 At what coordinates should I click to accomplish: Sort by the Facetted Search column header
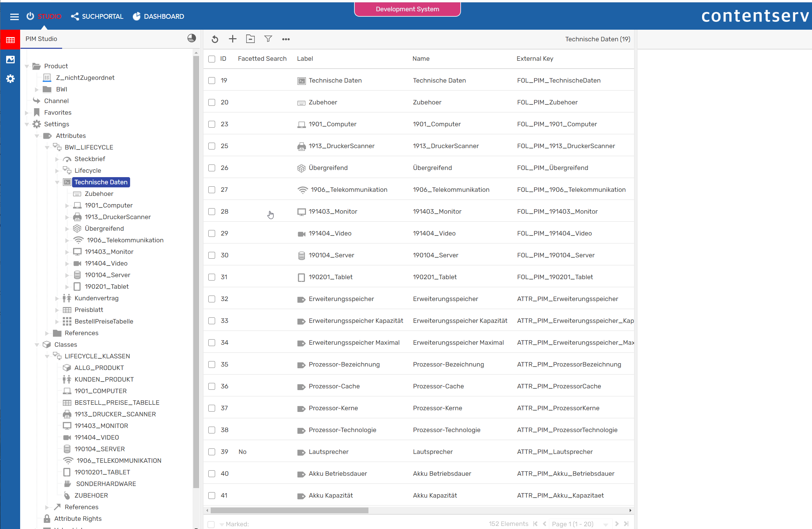[262, 59]
